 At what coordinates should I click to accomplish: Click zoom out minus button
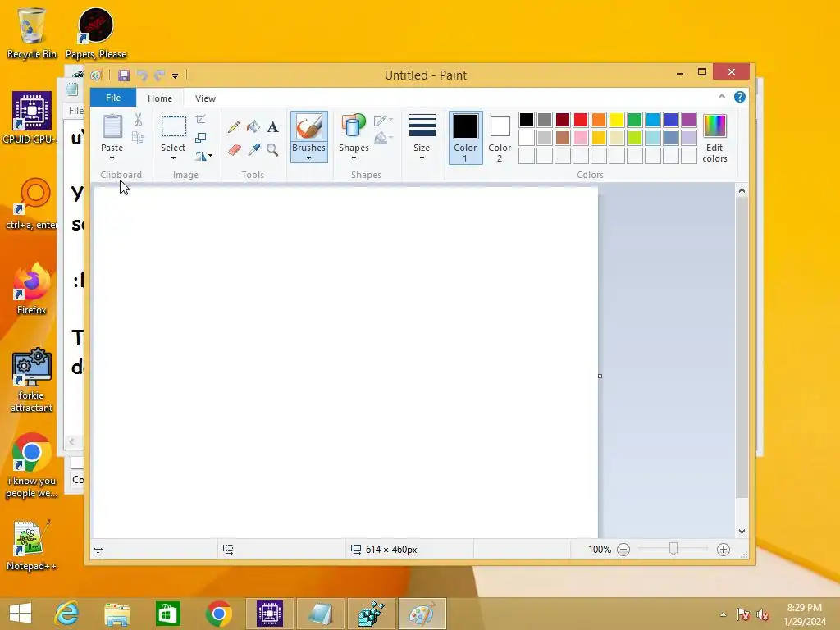(x=623, y=549)
